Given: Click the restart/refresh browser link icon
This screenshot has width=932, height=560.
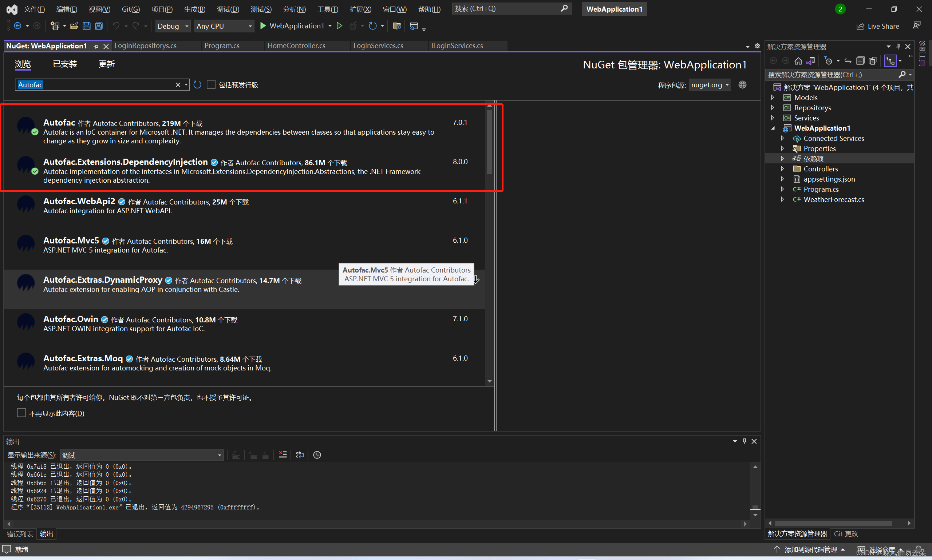Looking at the screenshot, I should point(372,26).
